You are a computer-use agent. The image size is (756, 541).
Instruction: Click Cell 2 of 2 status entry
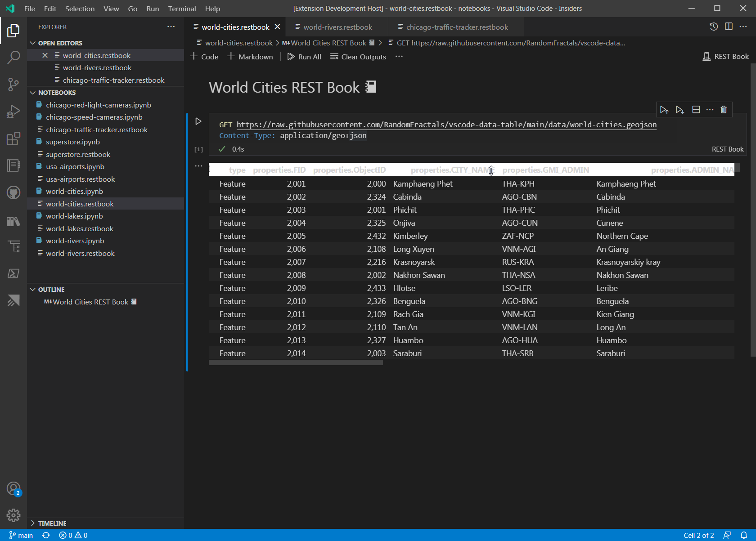(698, 535)
